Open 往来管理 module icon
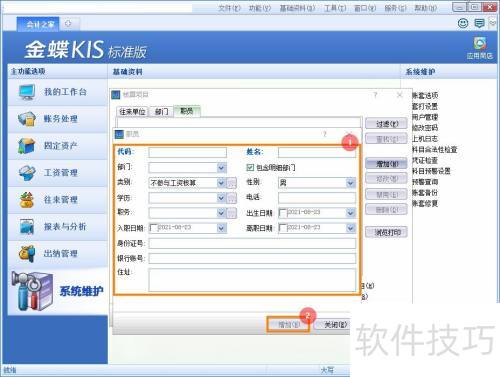Screen dimensions: 500x377 27,200
